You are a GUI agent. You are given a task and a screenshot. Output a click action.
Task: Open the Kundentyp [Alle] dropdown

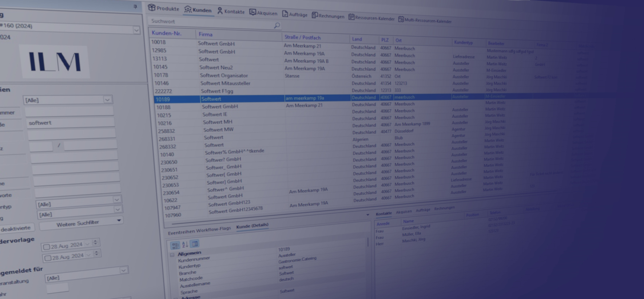tap(117, 199)
